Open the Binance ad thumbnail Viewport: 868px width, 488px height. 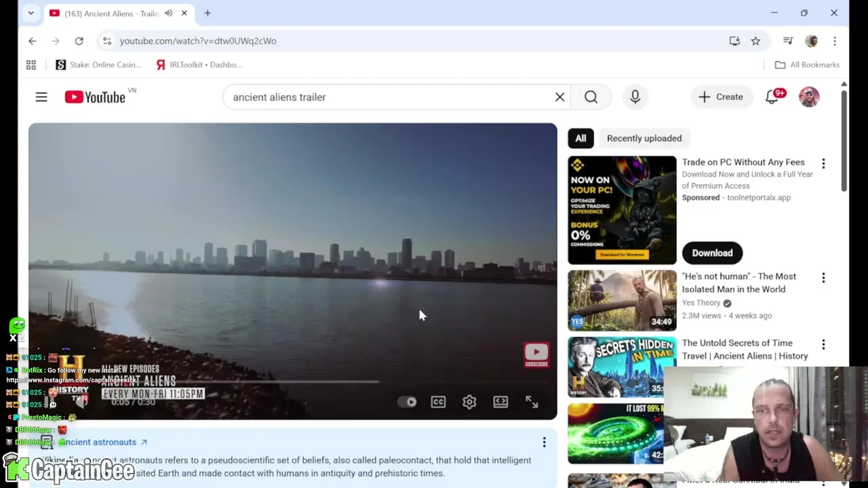click(x=622, y=210)
